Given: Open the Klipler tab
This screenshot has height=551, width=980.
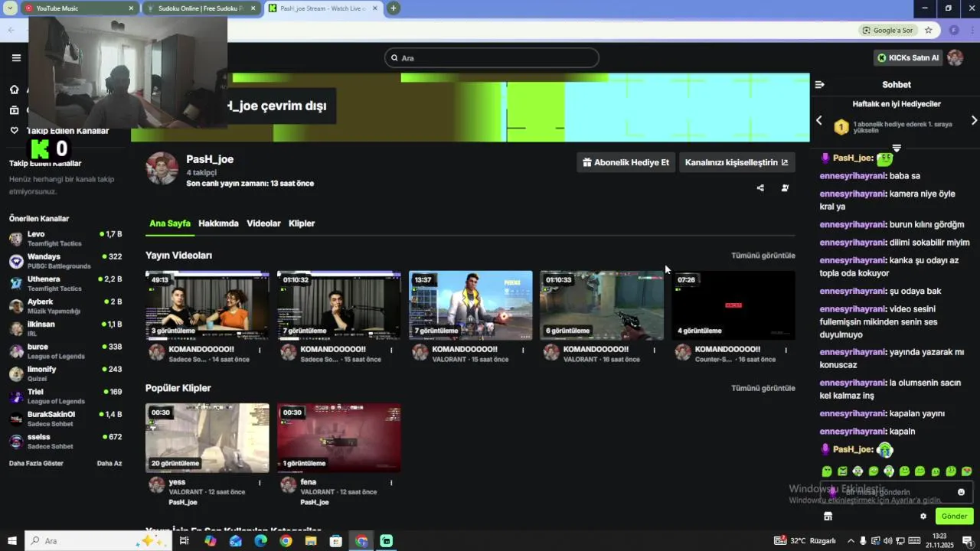Looking at the screenshot, I should (302, 223).
